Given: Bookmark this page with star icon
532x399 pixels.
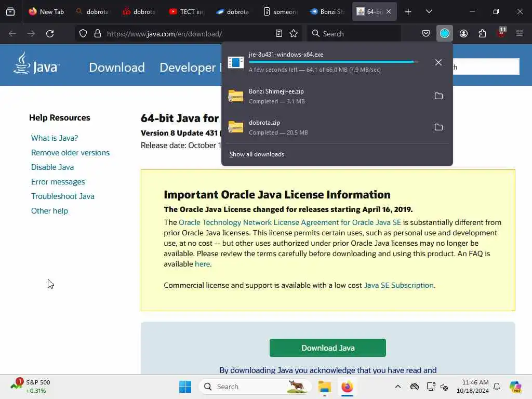Looking at the screenshot, I should pyautogui.click(x=294, y=34).
